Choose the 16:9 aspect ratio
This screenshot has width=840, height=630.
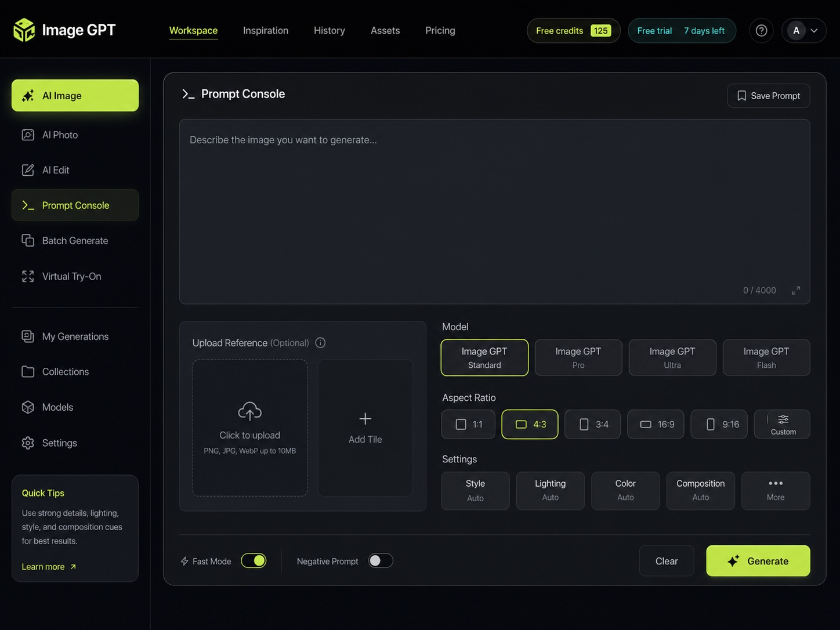click(x=656, y=424)
